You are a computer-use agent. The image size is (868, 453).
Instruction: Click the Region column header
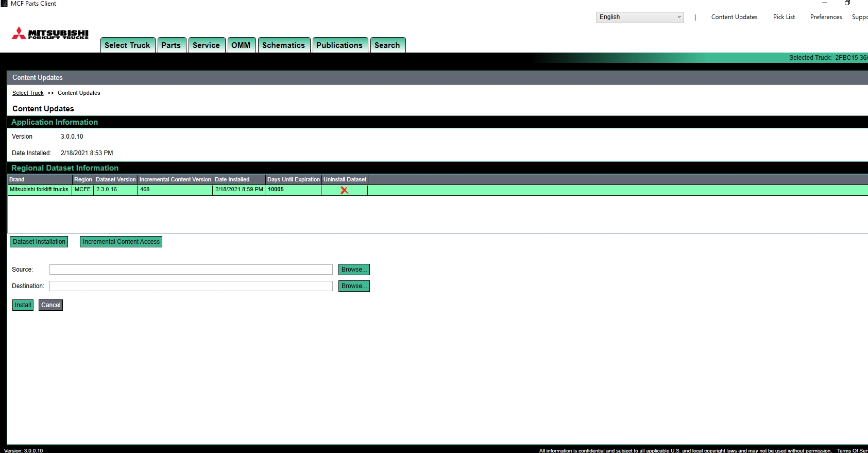83,179
